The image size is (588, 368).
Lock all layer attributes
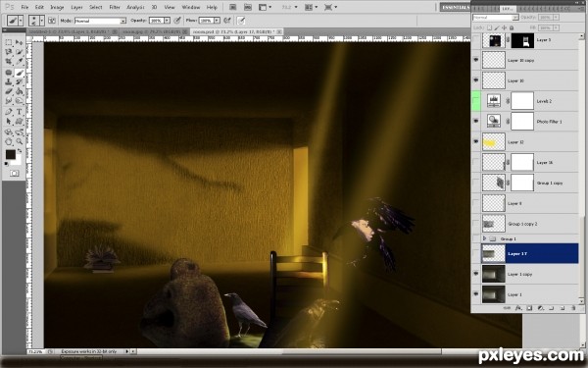click(x=512, y=27)
